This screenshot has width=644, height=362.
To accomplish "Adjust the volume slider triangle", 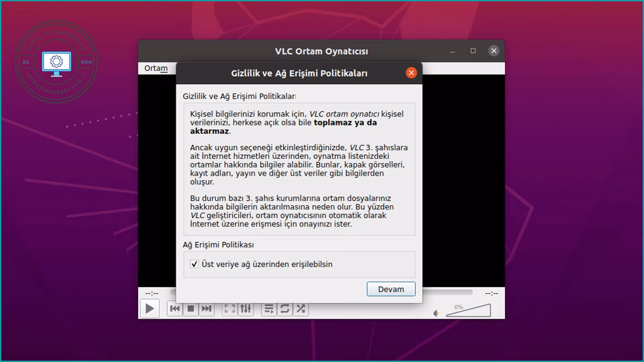I will click(x=469, y=310).
